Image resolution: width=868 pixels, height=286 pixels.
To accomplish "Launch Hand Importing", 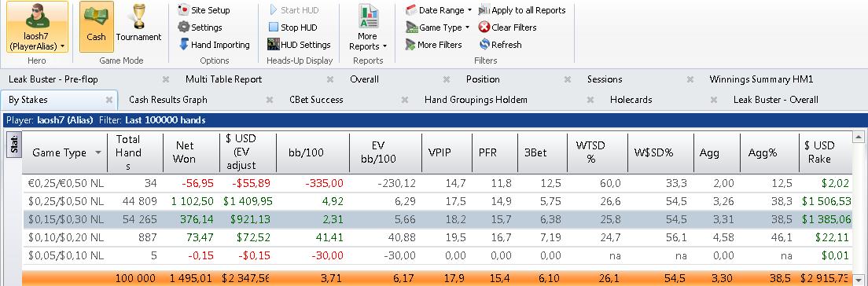I will point(214,45).
